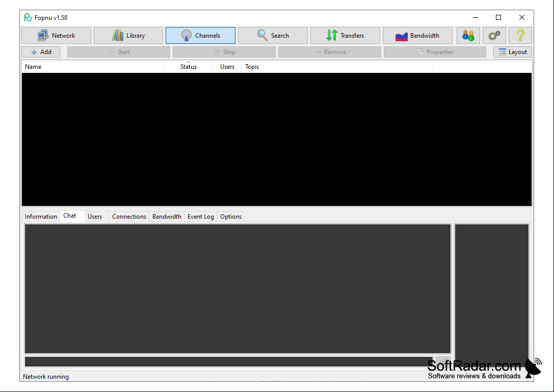Viewport: 554px width, 392px height.
Task: Close the Fopnu window
Action: pyautogui.click(x=521, y=17)
